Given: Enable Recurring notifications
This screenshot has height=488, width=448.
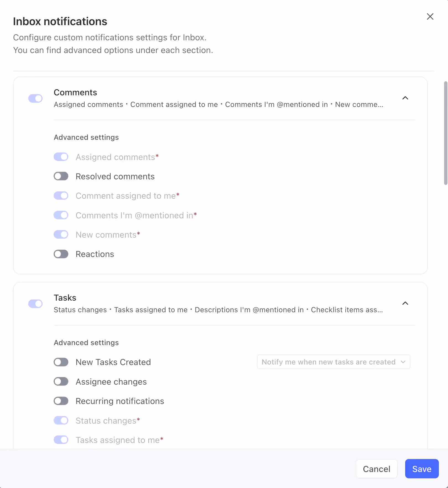Looking at the screenshot, I should [x=61, y=401].
